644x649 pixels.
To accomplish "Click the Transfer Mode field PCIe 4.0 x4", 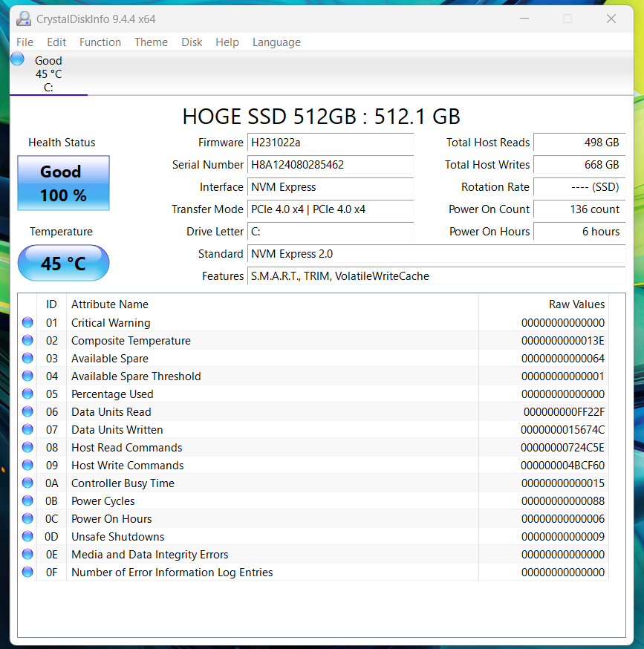I will click(331, 209).
